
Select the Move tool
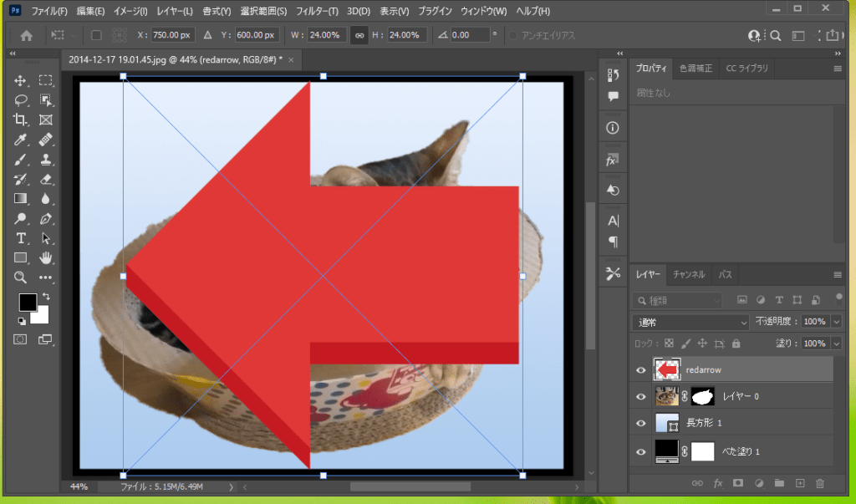pos(20,81)
